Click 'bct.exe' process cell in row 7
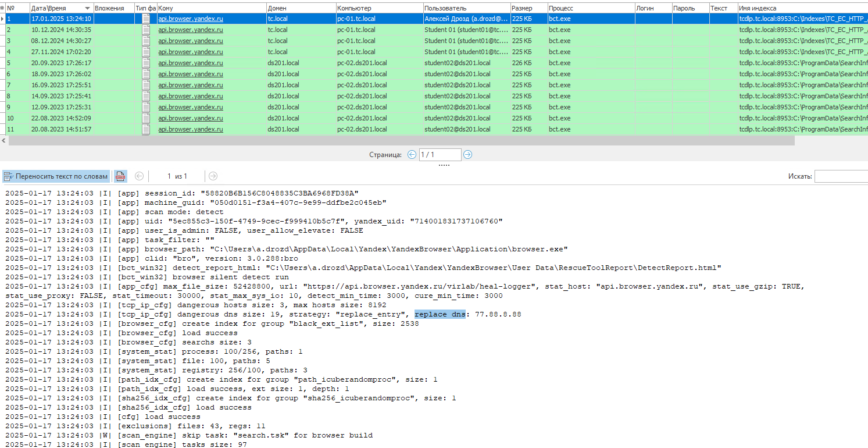Image resolution: width=868 pixels, height=448 pixels. [591, 85]
